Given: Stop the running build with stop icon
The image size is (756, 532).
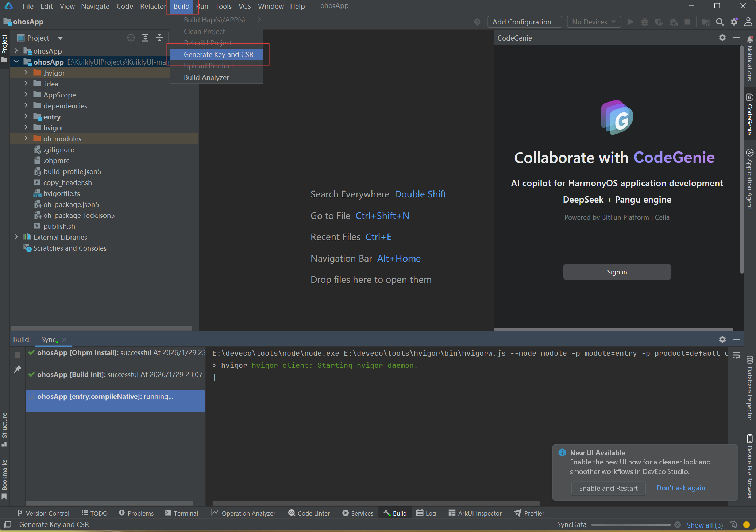Looking at the screenshot, I should pyautogui.click(x=17, y=355).
